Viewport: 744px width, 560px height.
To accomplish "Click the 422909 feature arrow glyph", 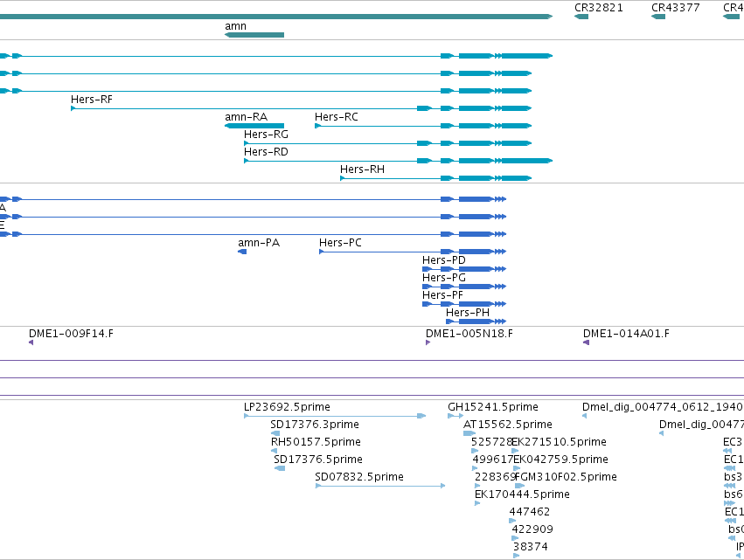I will click(x=515, y=538).
